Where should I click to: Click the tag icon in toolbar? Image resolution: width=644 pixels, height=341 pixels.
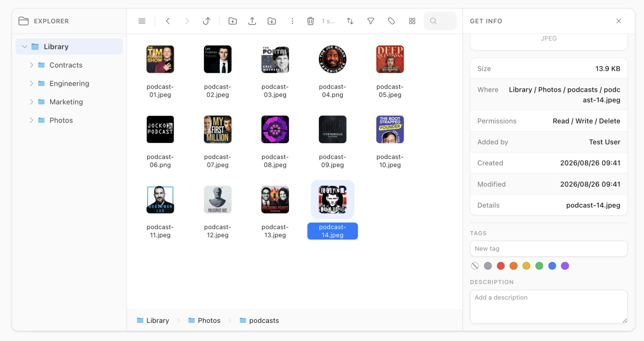391,21
